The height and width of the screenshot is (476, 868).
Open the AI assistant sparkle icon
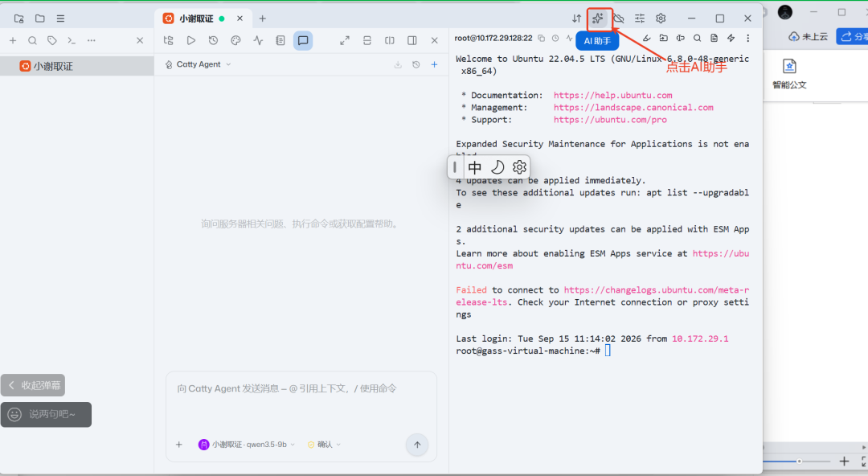[598, 18]
